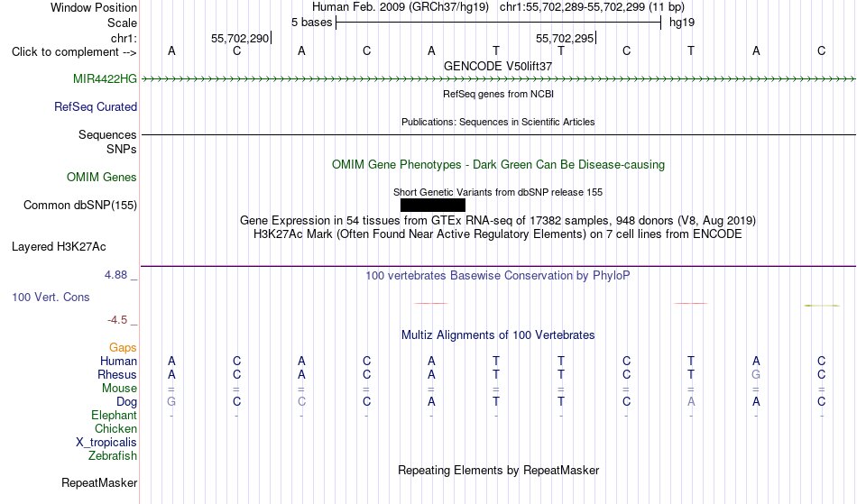This screenshot has height=504, width=857.
Task: Click the X_tropicalis species label
Action: [x=106, y=443]
